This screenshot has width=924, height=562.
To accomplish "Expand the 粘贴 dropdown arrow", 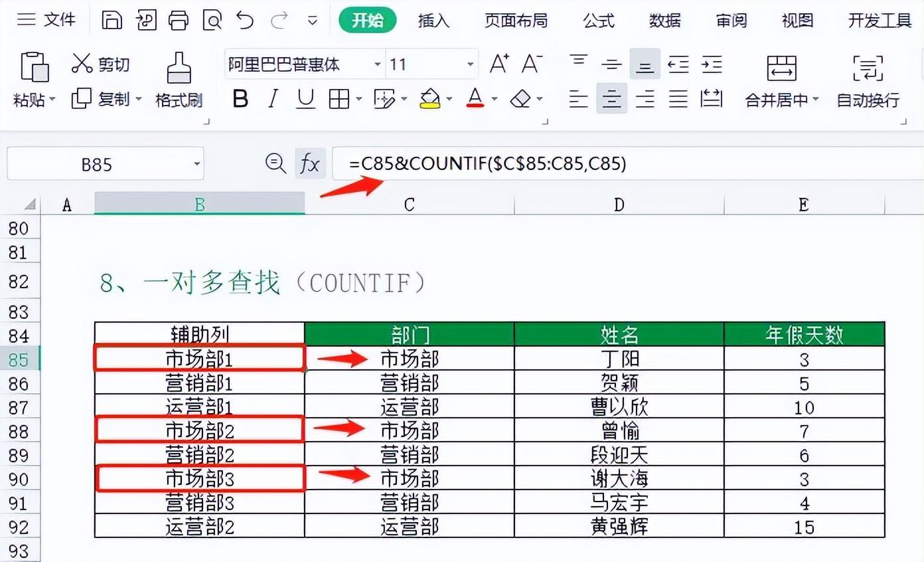I will 52,100.
